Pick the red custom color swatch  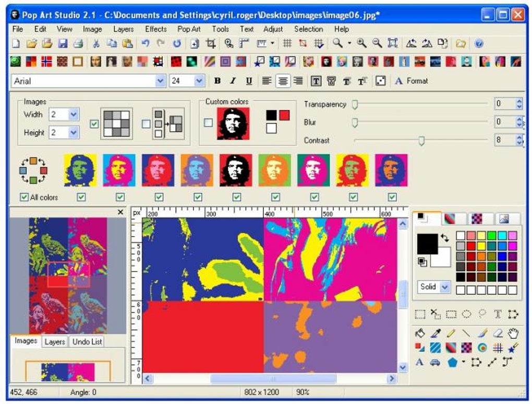click(x=284, y=115)
